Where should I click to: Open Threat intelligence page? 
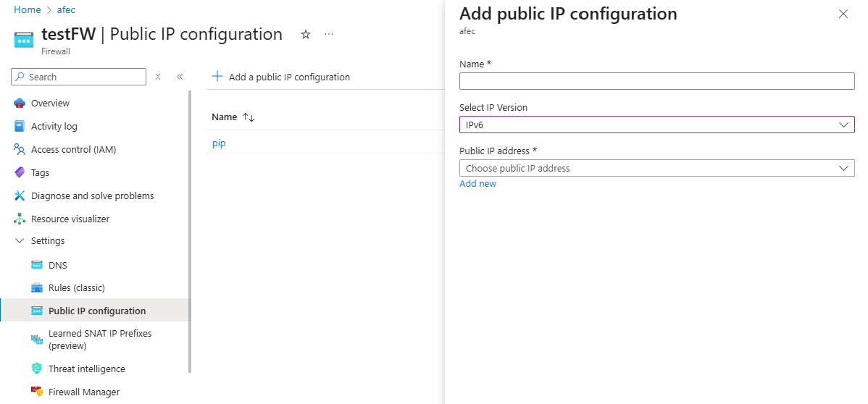[x=87, y=369]
